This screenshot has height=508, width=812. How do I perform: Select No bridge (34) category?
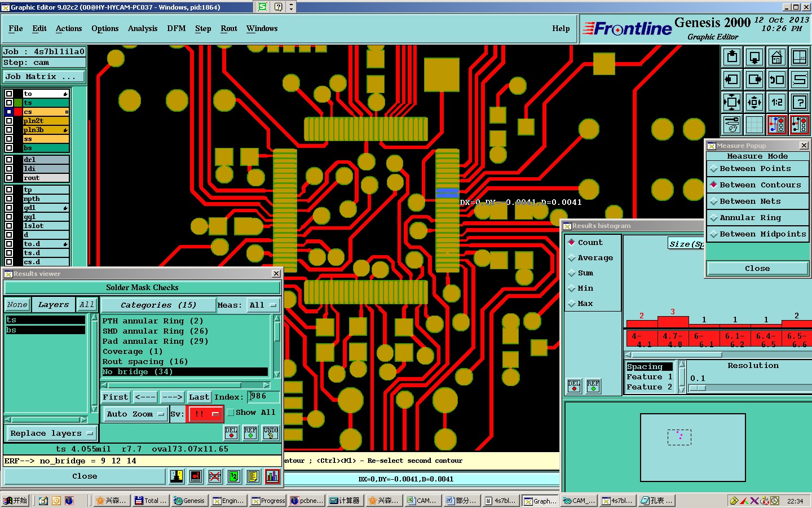pyautogui.click(x=185, y=372)
